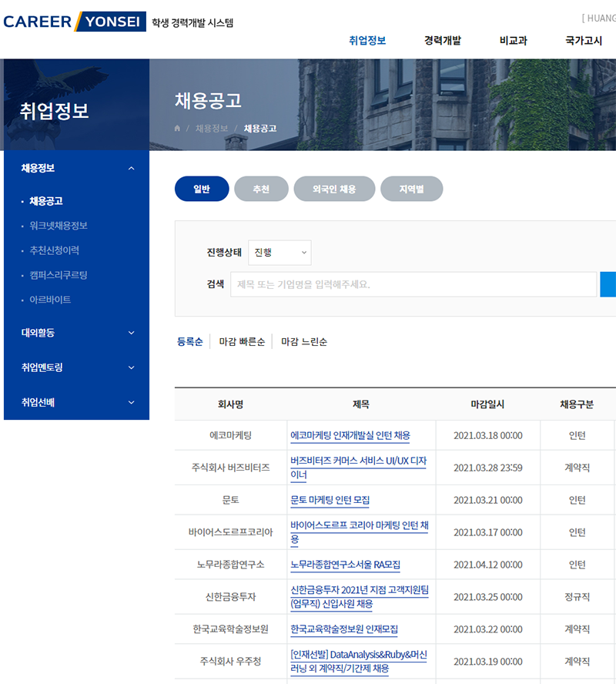Image resolution: width=616 pixels, height=684 pixels.
Task: Open 신한금융투자 2021년 지점 고객지원팀 posting
Action: (x=360, y=597)
